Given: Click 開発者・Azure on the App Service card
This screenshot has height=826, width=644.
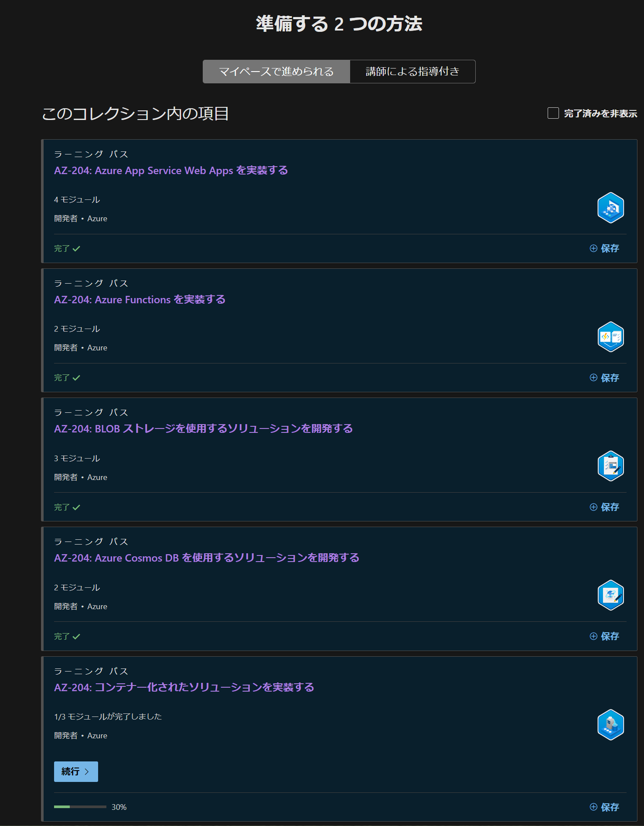Looking at the screenshot, I should (x=81, y=219).
